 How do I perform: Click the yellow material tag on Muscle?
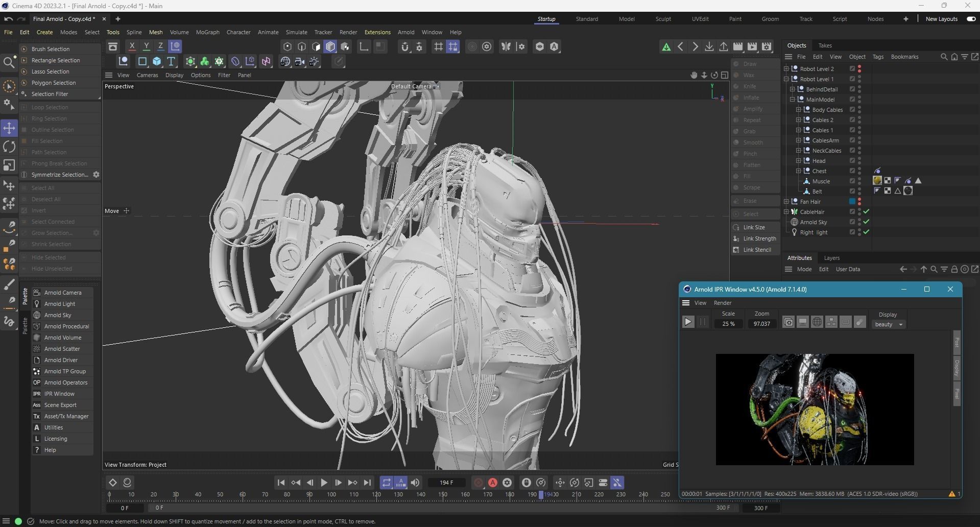[x=877, y=181]
